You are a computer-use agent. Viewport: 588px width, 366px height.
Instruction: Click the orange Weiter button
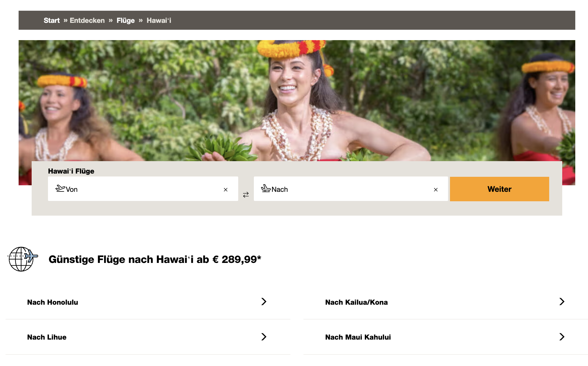click(499, 189)
